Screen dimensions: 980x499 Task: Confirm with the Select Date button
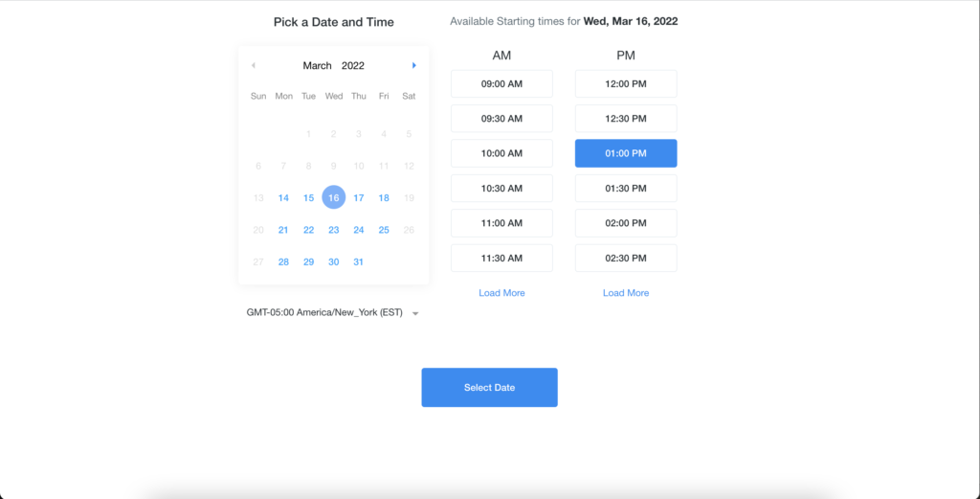pyautogui.click(x=489, y=388)
